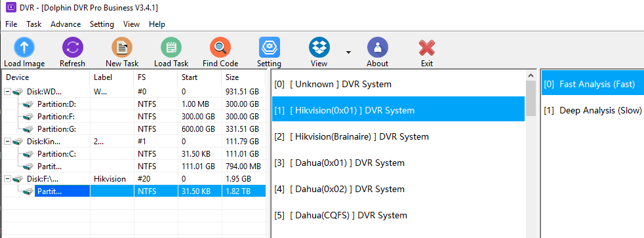Click the View dropbox-style icon
The width and height of the screenshot is (644, 238).
click(x=319, y=47)
